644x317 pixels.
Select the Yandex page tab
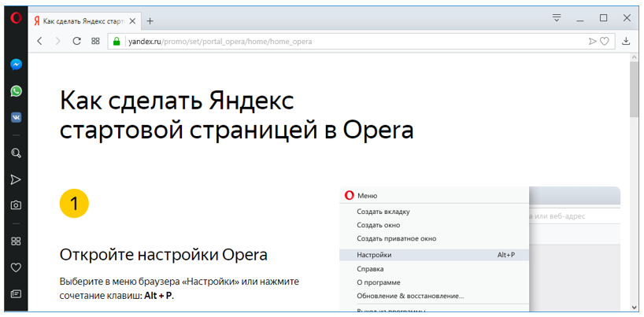84,21
